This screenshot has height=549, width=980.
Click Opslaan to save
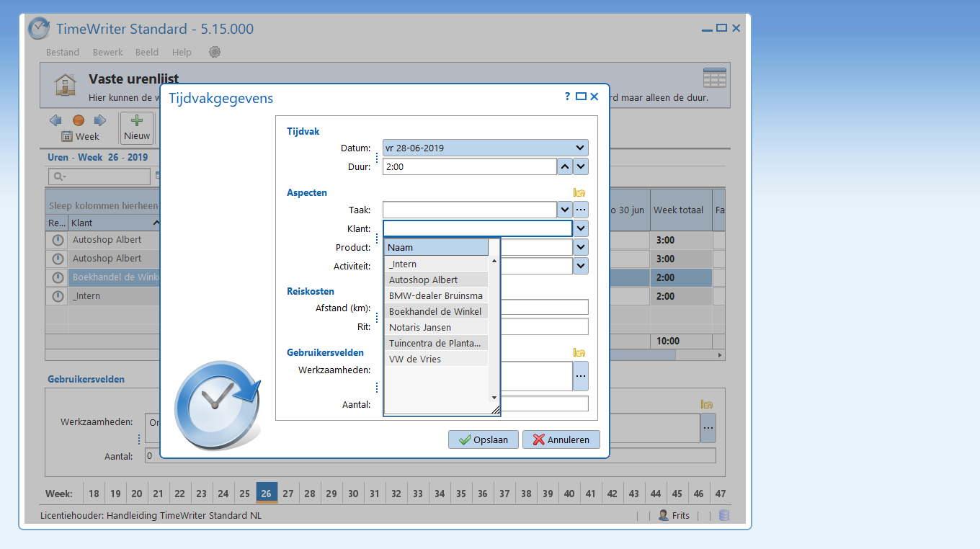(484, 439)
